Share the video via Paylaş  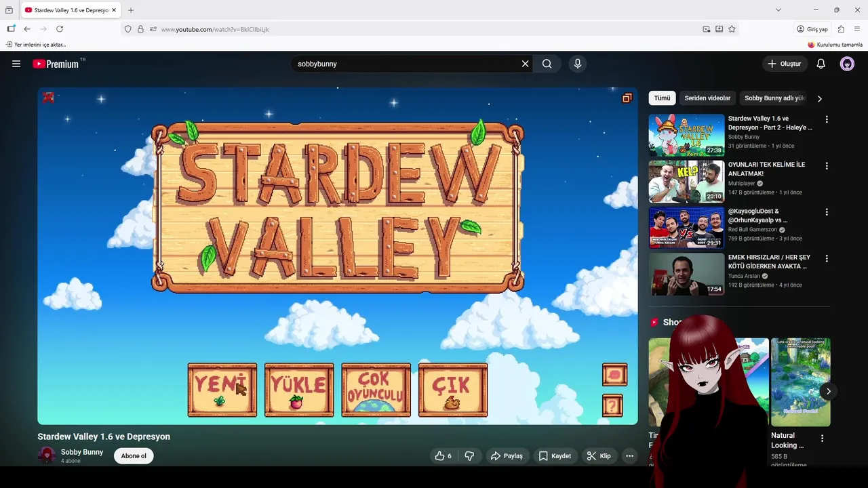[x=507, y=456]
